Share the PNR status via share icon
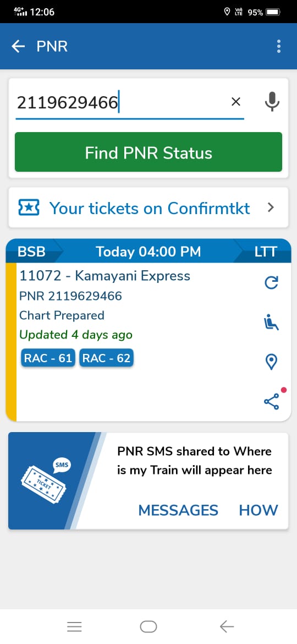297x644 pixels. click(x=271, y=401)
